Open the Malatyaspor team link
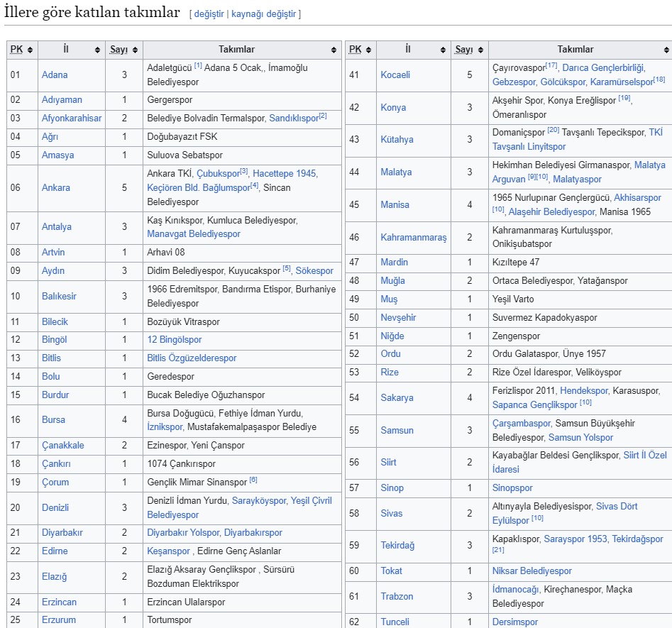 pyautogui.click(x=577, y=180)
